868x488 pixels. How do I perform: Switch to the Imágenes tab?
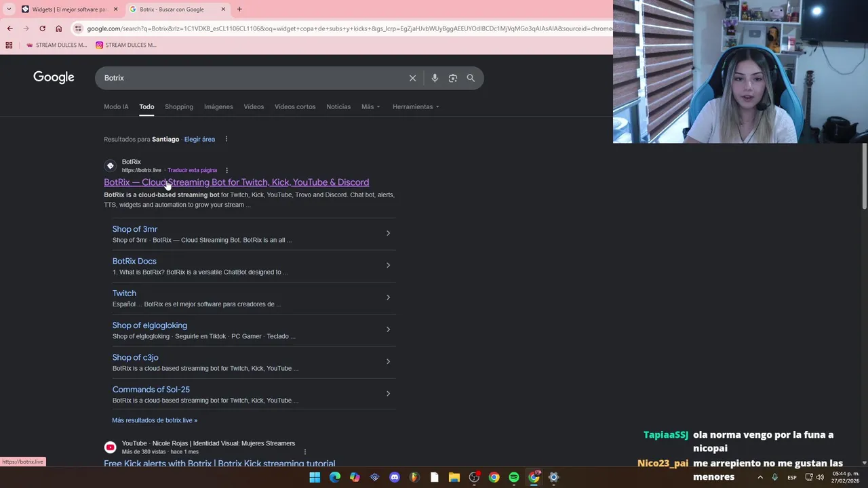[x=218, y=106]
